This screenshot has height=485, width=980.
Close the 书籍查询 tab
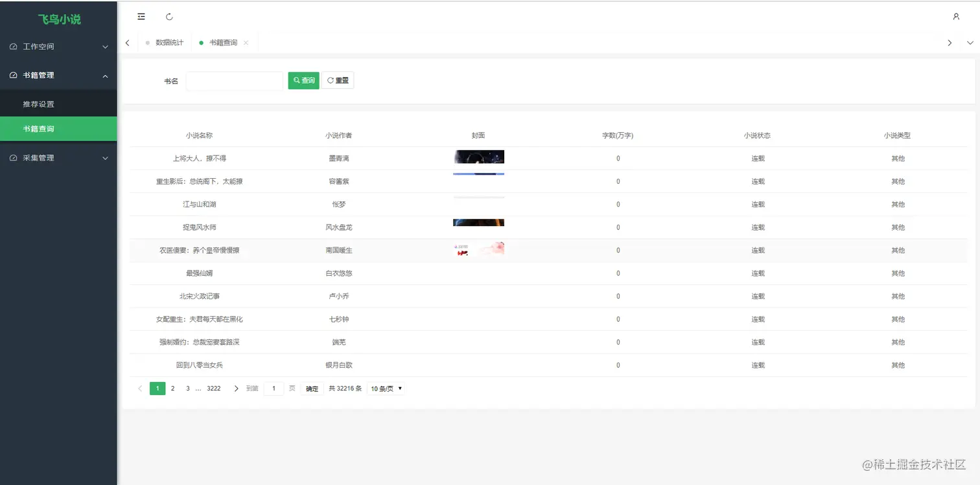click(246, 43)
